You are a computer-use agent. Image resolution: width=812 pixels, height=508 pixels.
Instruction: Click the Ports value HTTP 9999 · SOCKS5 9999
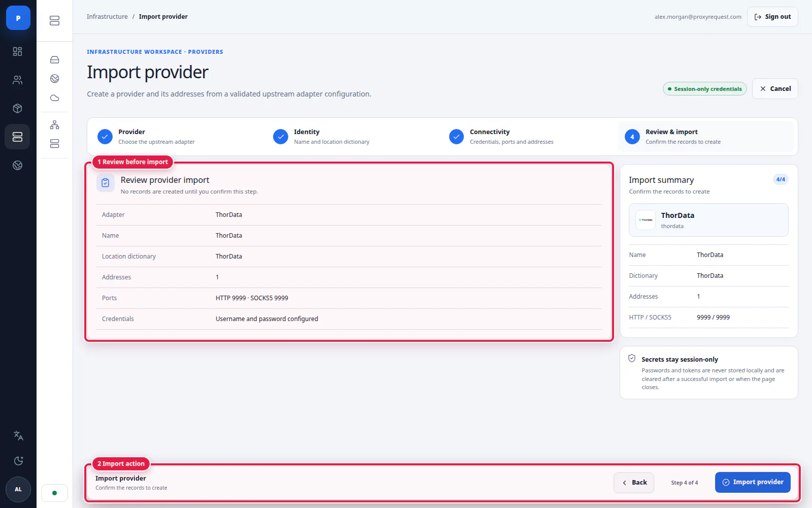[x=252, y=298]
